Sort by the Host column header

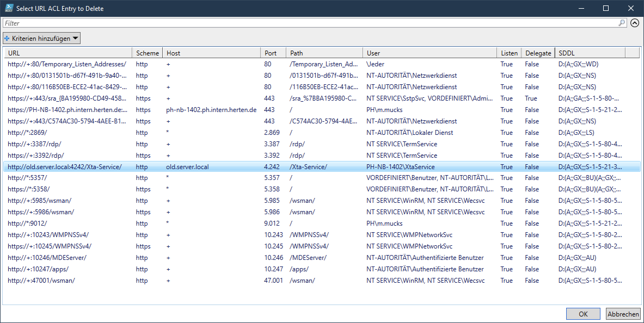212,53
